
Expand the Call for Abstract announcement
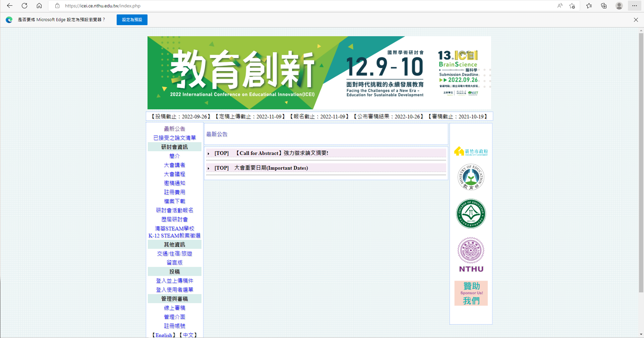tap(208, 154)
